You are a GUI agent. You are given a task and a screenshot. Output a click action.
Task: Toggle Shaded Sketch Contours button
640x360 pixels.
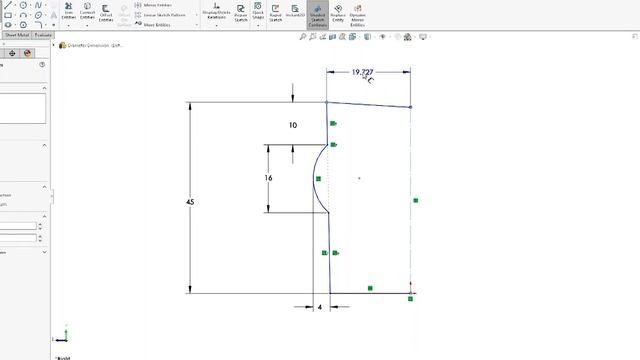tap(318, 15)
